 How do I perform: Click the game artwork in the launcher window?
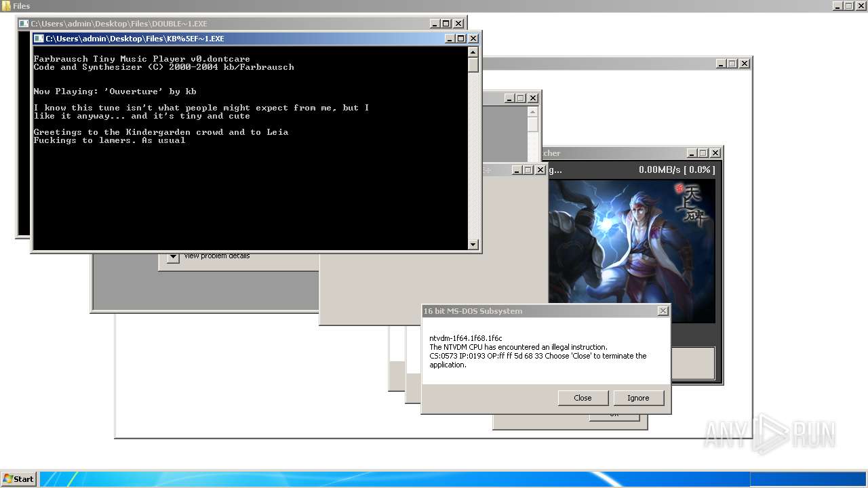631,251
